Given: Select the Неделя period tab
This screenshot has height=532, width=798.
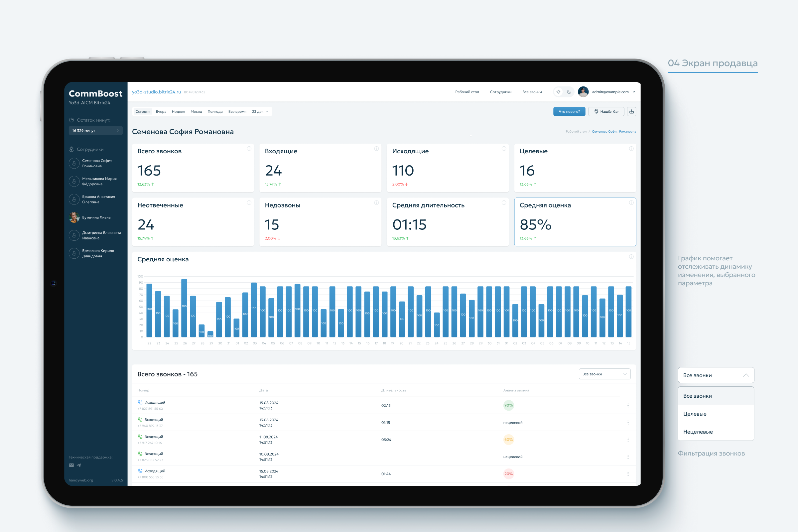Looking at the screenshot, I should pos(179,112).
